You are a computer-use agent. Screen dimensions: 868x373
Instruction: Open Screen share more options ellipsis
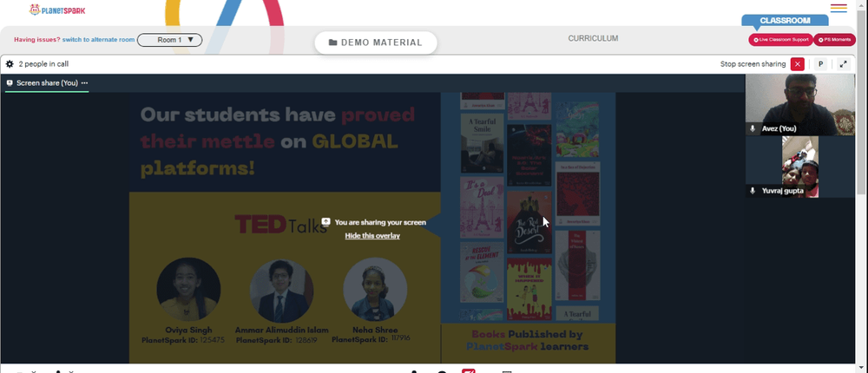click(x=85, y=83)
